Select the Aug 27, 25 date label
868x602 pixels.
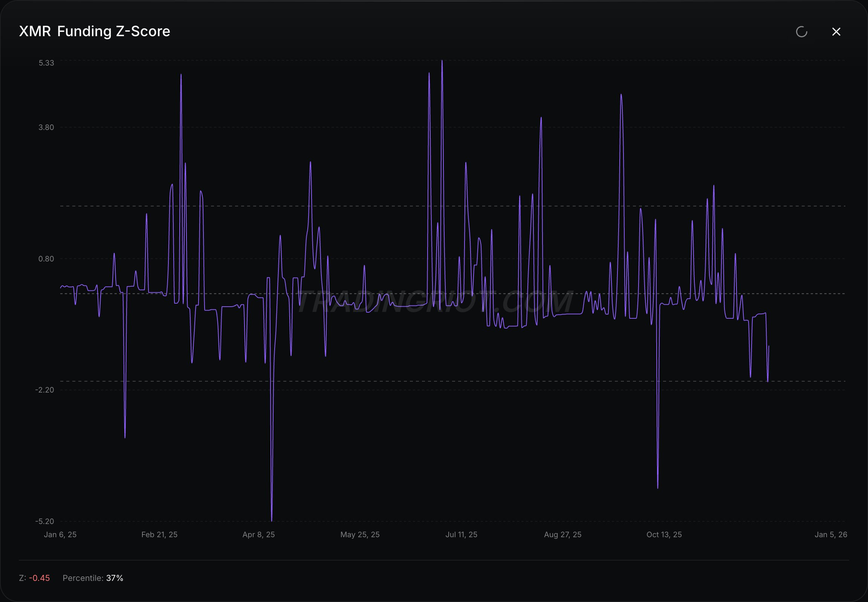click(x=562, y=535)
